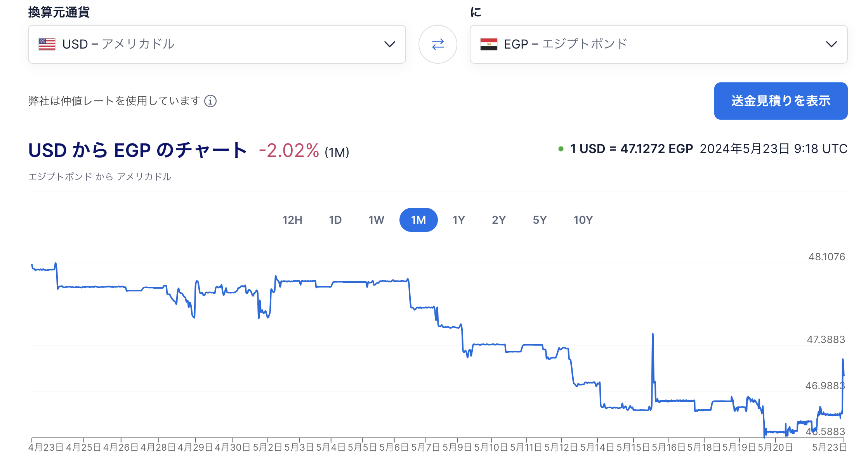This screenshot has height=460, width=868.
Task: Swap currencies with the exchange arrows icon
Action: [x=437, y=44]
